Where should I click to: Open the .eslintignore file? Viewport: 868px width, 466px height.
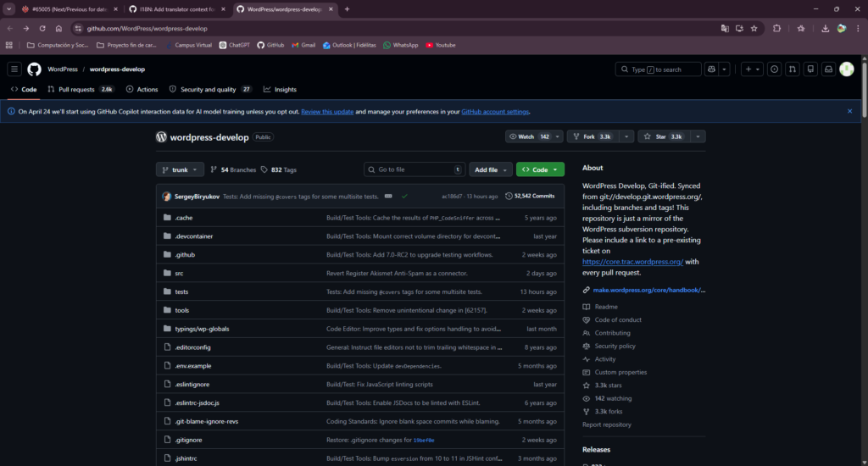point(192,385)
